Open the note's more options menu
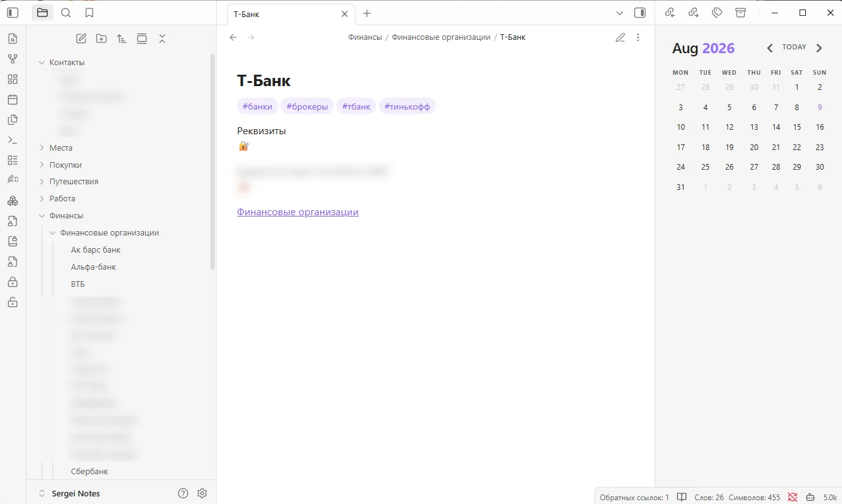This screenshot has width=842, height=504. pos(638,37)
